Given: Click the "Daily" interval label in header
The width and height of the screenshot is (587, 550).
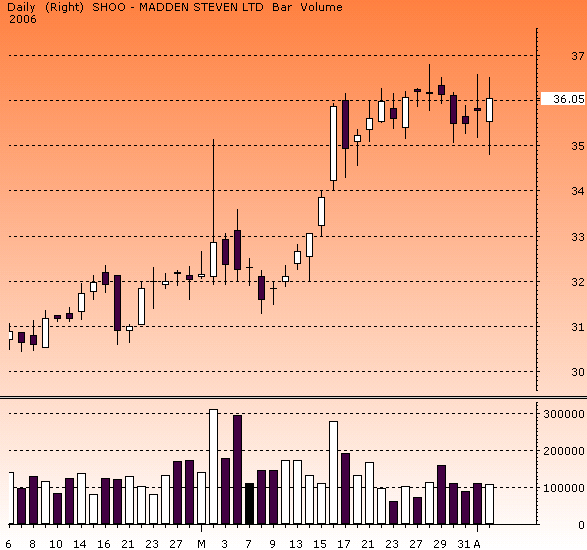Looking at the screenshot, I should [x=21, y=7].
